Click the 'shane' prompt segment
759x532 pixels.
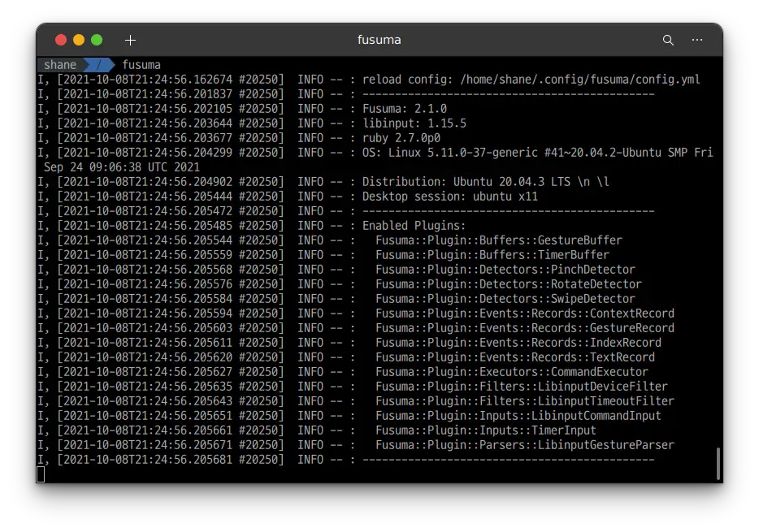[60, 65]
